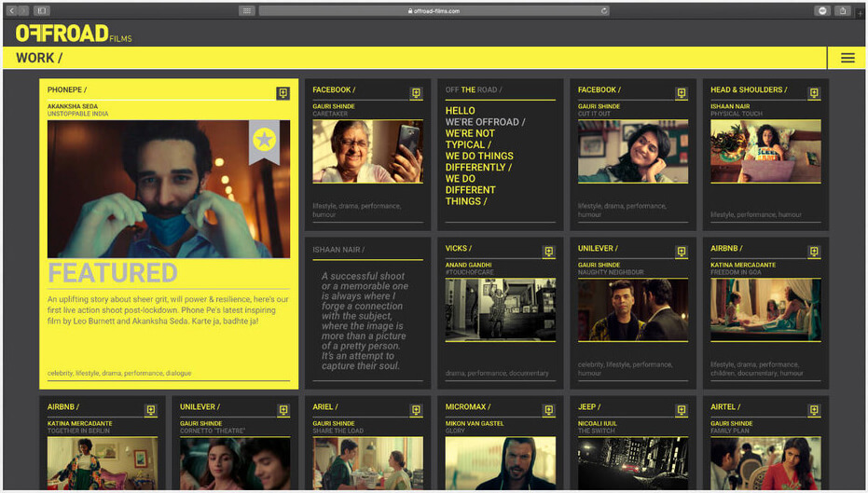Click the expand icon on the PhonePe card
868x493 pixels.
click(282, 93)
